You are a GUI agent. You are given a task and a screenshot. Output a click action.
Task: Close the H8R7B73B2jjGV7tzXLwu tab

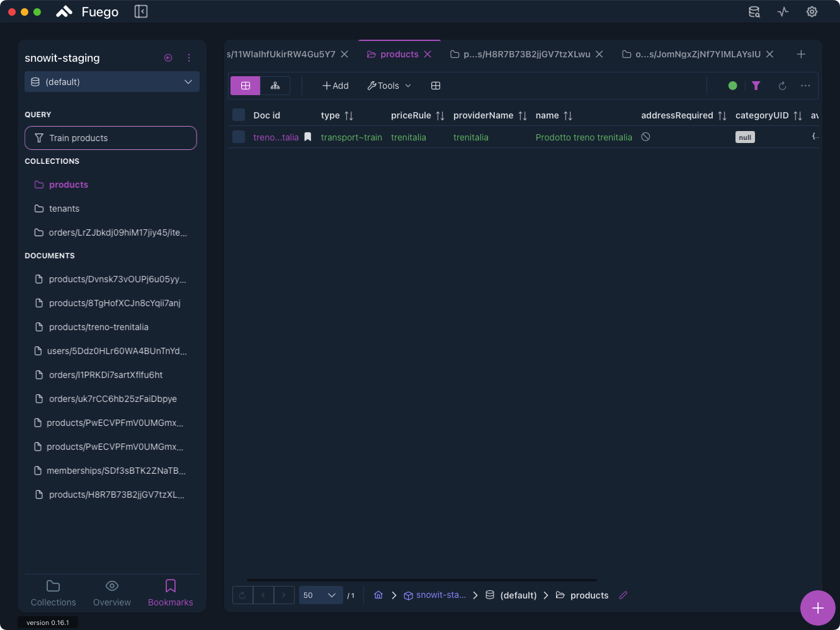tap(599, 54)
